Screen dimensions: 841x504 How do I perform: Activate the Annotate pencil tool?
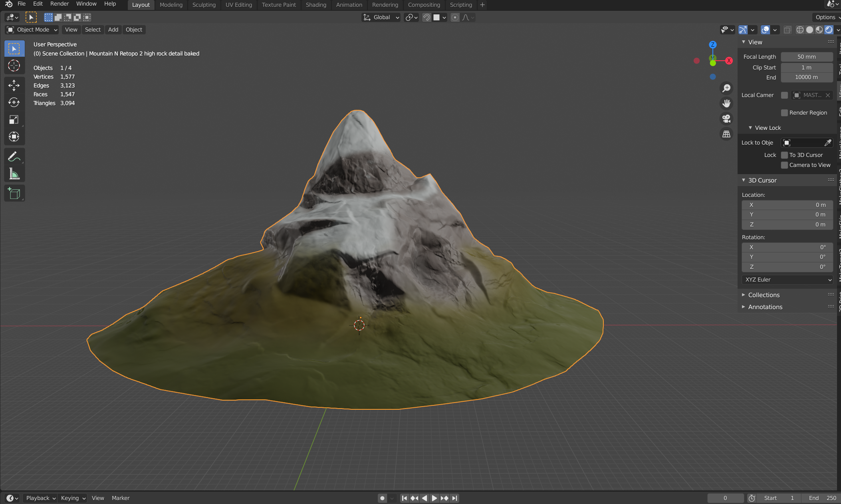point(14,157)
